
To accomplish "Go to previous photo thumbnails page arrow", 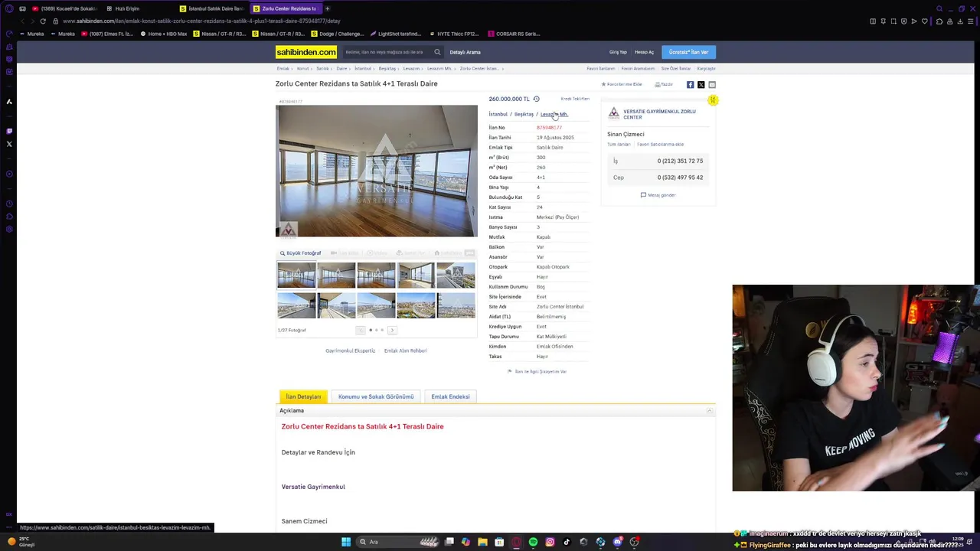I will coord(361,330).
